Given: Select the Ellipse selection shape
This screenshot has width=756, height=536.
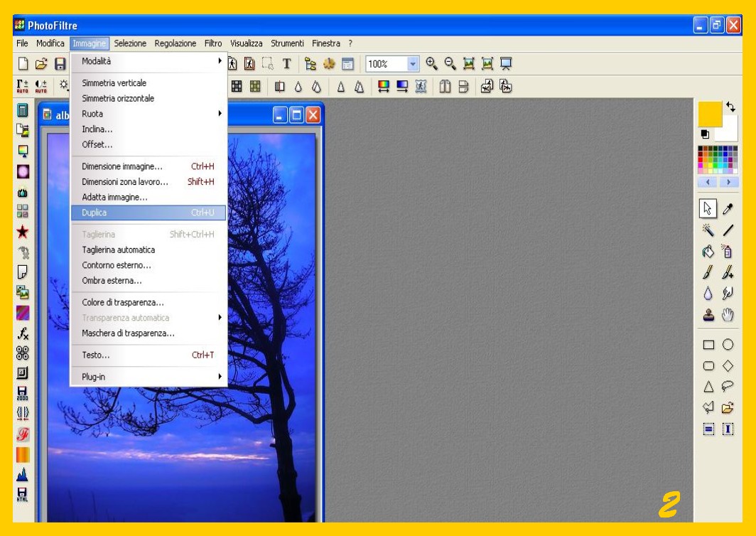Looking at the screenshot, I should point(728,345).
